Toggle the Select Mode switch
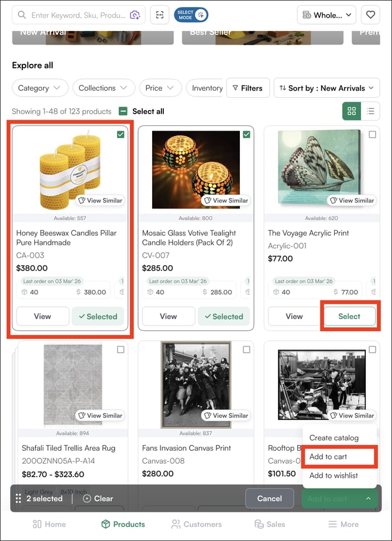 tap(191, 15)
